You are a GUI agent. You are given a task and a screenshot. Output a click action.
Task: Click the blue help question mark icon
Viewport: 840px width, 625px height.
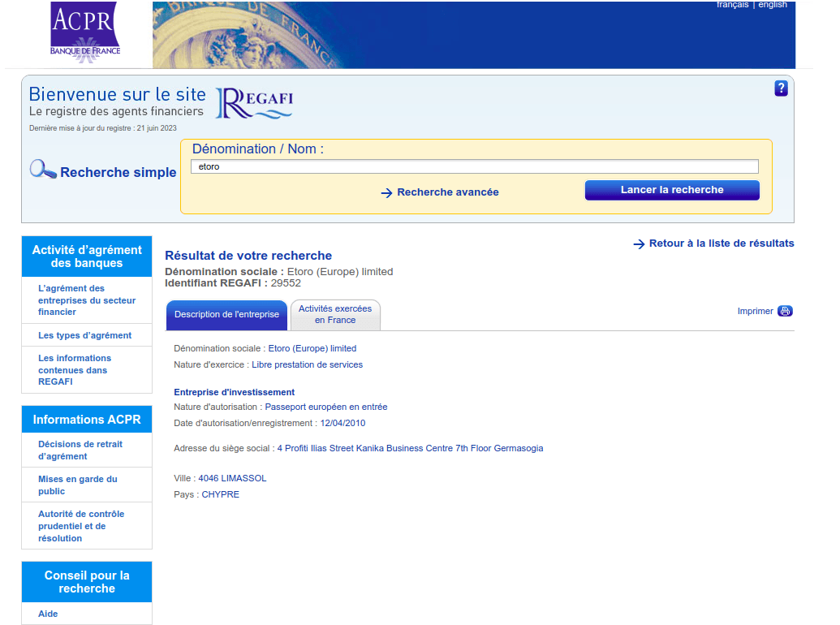pos(781,88)
